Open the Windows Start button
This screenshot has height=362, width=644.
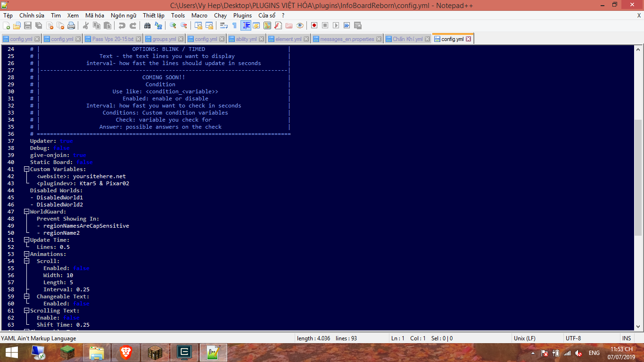tap(11, 353)
